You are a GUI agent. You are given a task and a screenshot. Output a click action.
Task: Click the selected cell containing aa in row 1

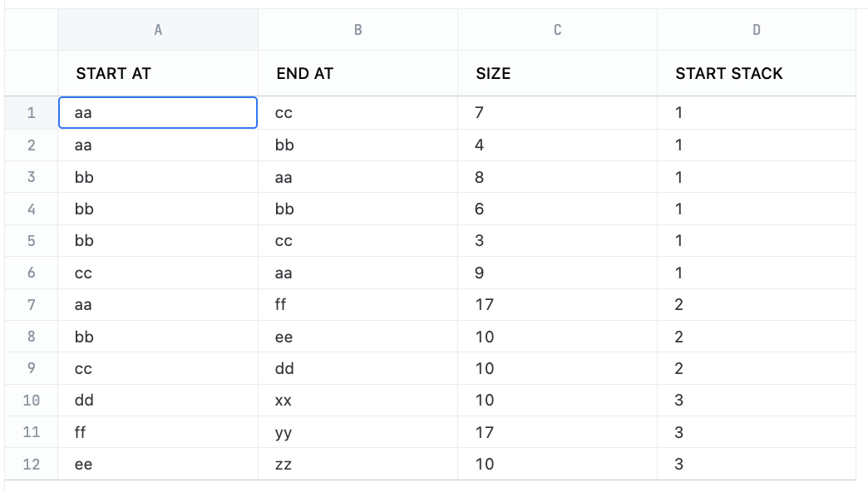[158, 113]
